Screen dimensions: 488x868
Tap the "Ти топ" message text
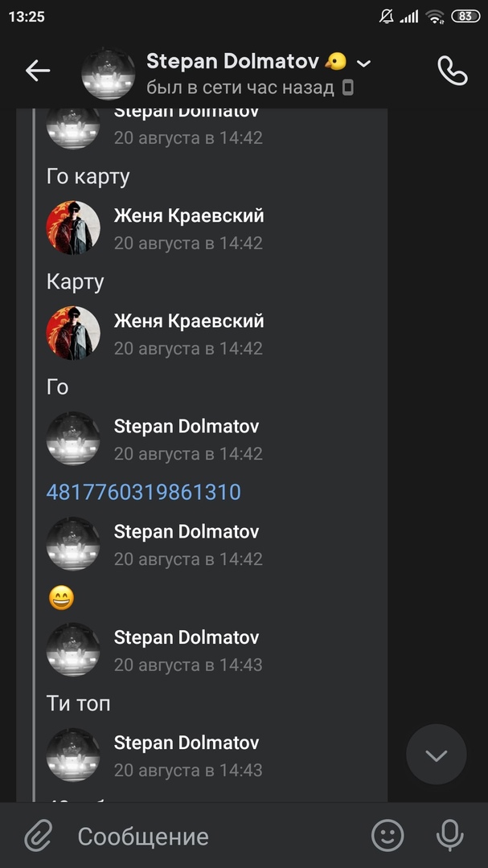[x=78, y=703]
